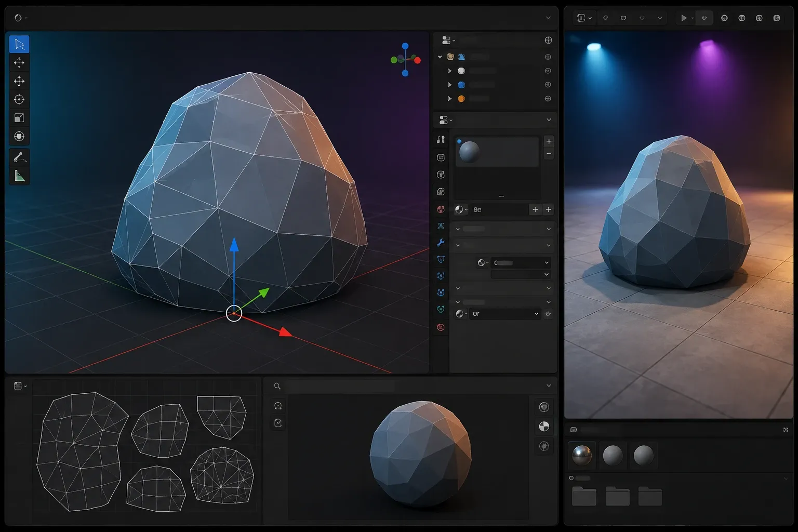
Task: Open the Particles properties tab below the wrench
Action: click(441, 259)
